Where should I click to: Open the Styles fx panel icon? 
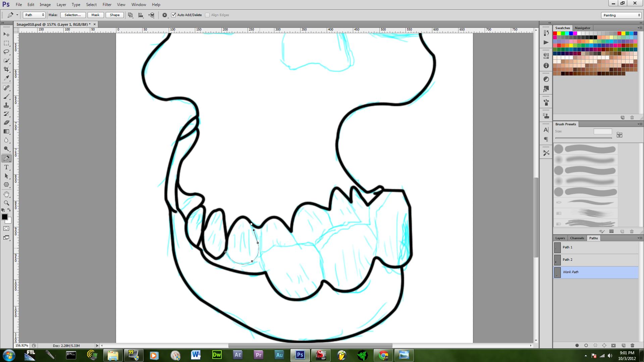click(x=546, y=89)
